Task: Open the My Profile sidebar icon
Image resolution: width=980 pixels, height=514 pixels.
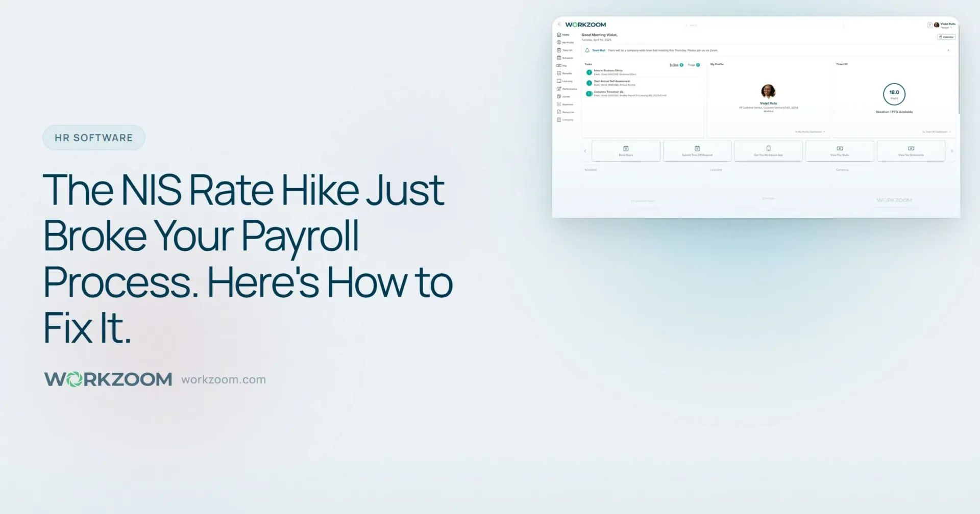Action: coord(559,42)
